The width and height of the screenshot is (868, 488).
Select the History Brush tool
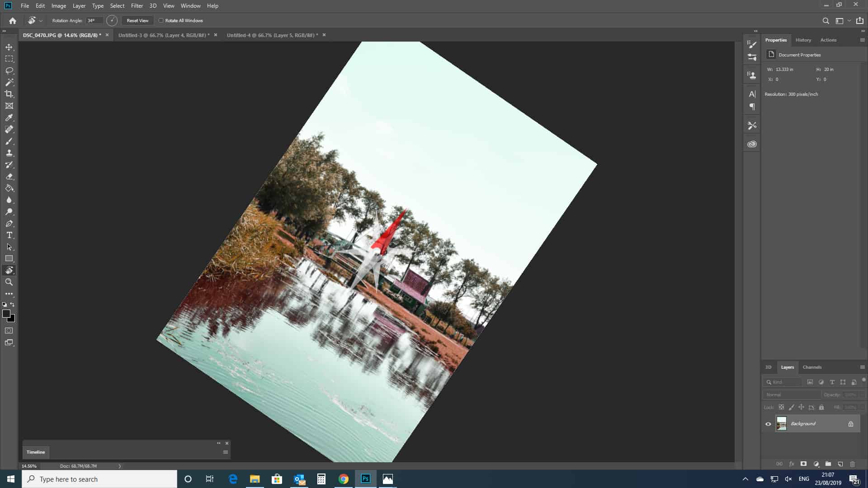pyautogui.click(x=9, y=164)
